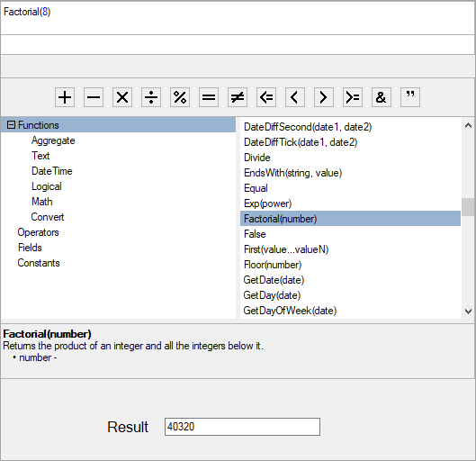Click the function list scroll-down arrow

tap(468, 311)
